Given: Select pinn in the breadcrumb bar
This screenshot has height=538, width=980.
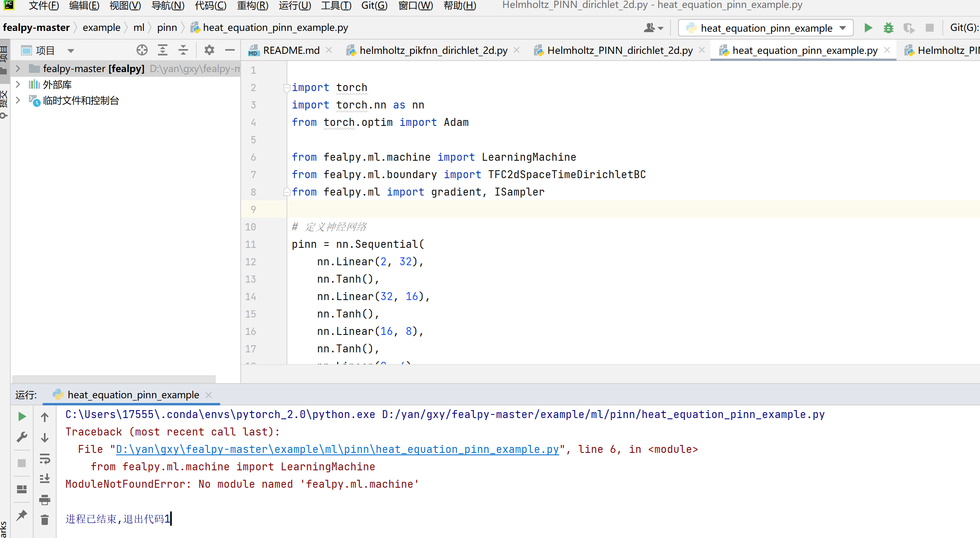Looking at the screenshot, I should [167, 27].
